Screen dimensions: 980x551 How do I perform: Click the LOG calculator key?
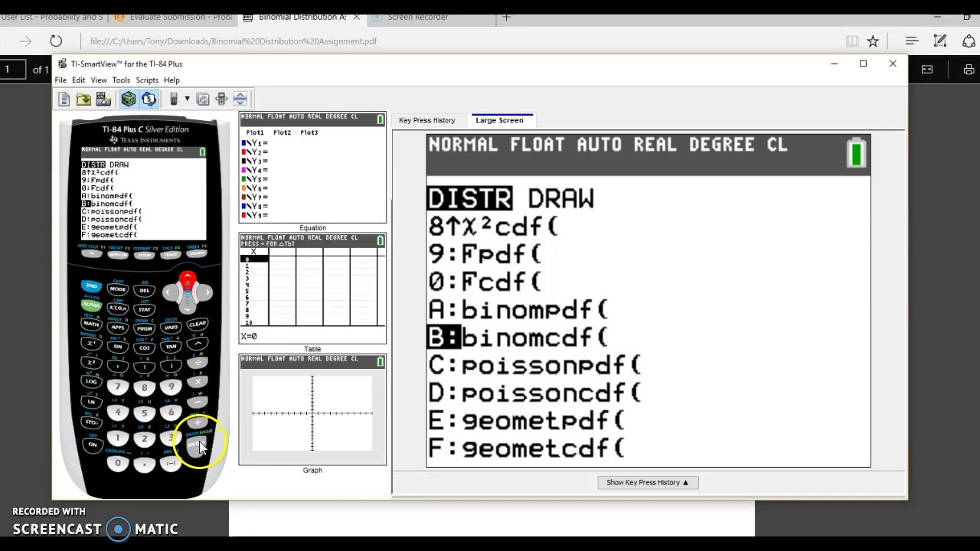point(91,381)
